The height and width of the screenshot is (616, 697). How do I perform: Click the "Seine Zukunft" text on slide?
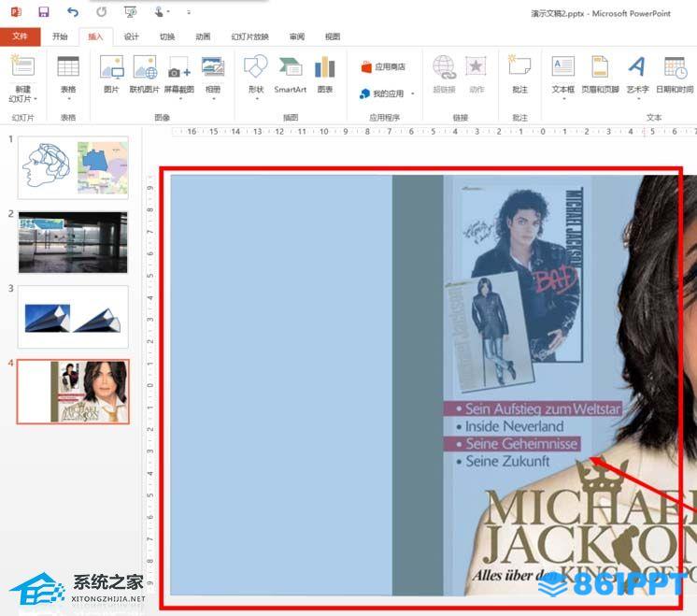pos(507,461)
